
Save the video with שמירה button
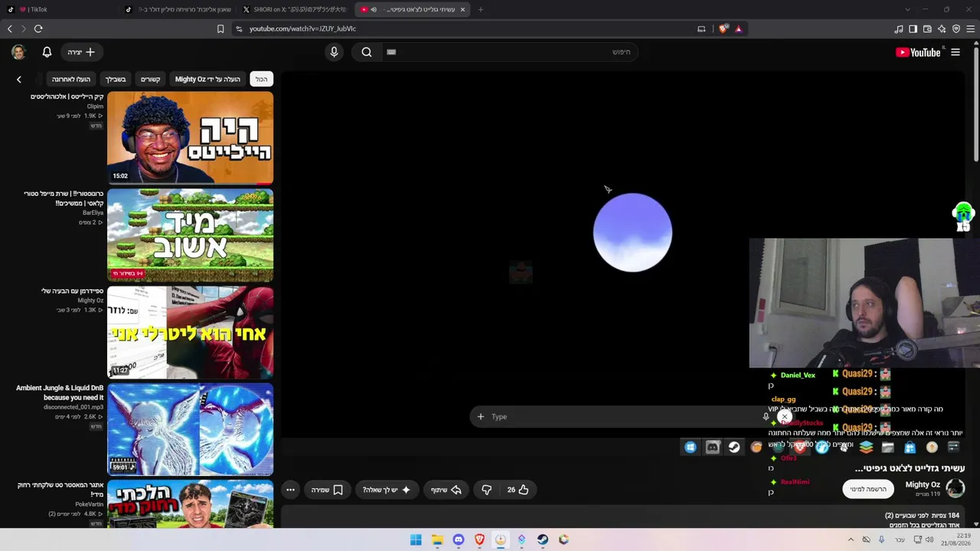(x=327, y=490)
